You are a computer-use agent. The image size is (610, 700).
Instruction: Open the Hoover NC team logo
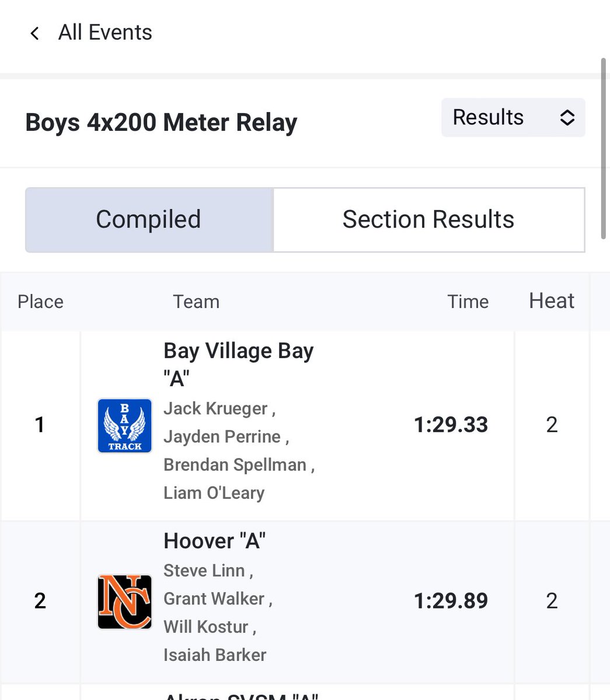coord(125,602)
